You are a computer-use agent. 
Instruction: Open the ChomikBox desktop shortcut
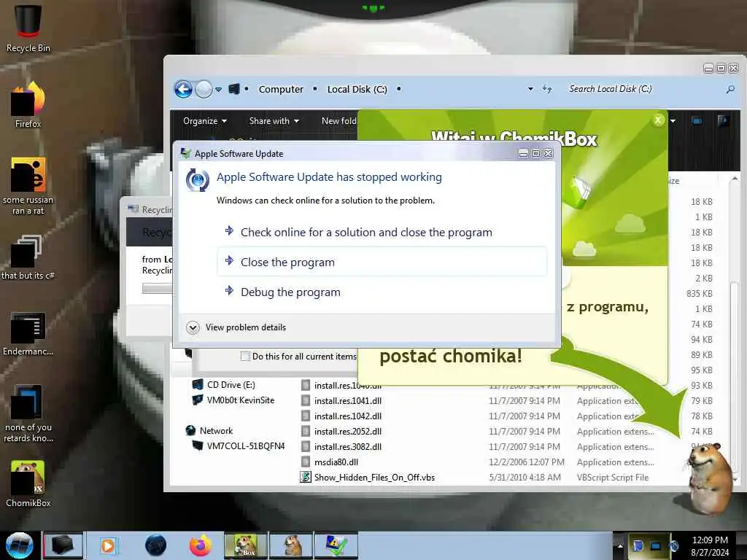pos(28,484)
